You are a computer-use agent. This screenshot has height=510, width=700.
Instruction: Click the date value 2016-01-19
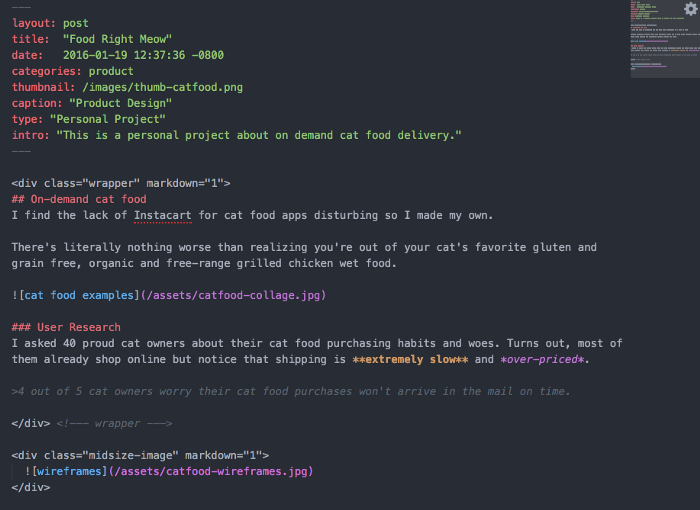(x=100, y=55)
